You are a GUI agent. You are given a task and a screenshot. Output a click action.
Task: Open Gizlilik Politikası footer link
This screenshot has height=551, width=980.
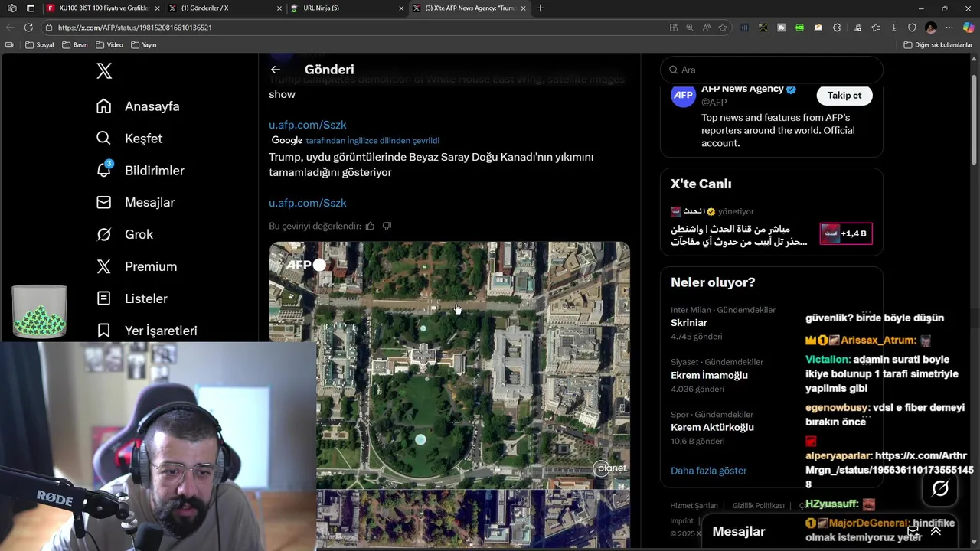[758, 506]
